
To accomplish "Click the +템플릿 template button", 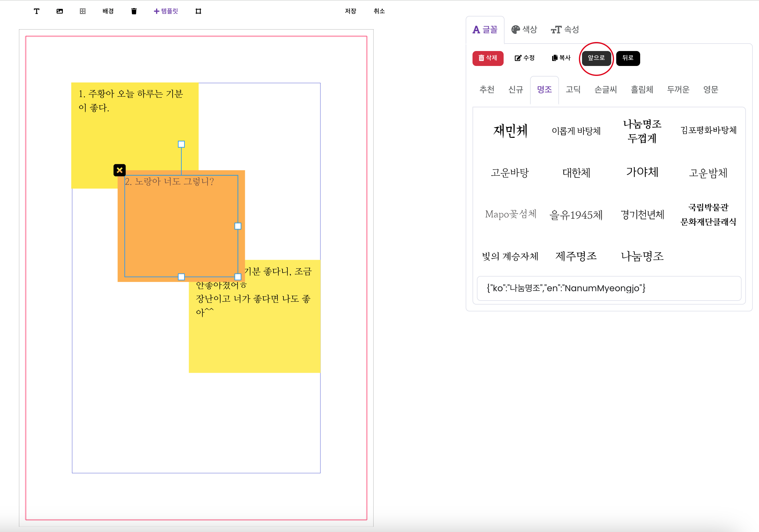I will coord(166,11).
